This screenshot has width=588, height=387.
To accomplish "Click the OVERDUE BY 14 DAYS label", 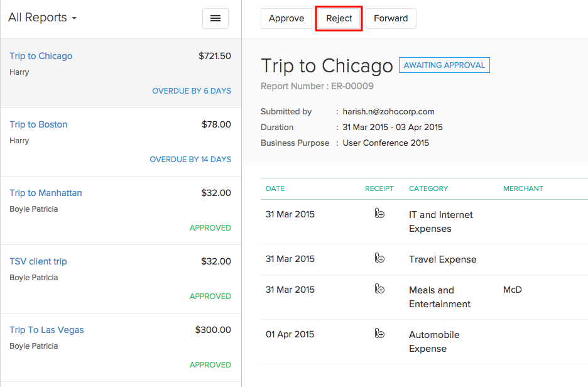I will click(x=190, y=160).
